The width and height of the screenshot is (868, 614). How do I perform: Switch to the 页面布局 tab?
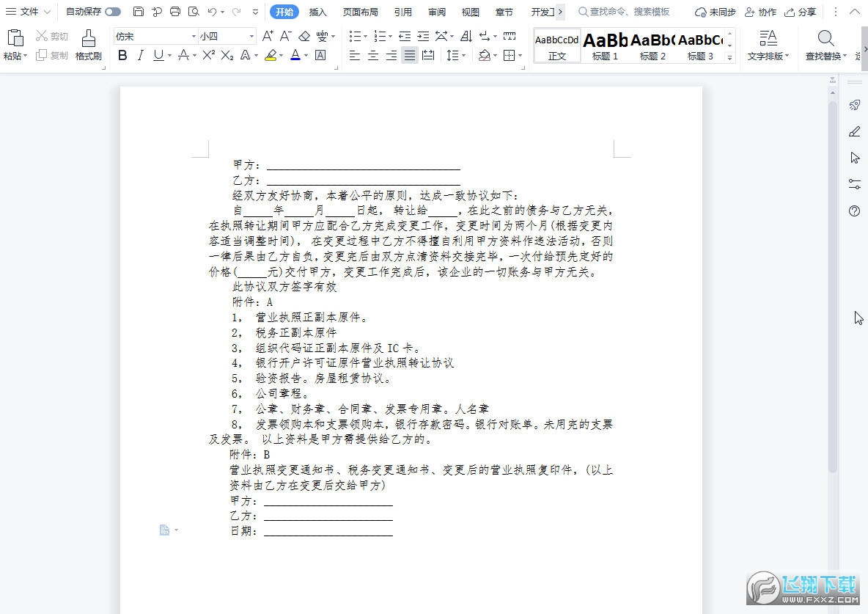point(361,12)
